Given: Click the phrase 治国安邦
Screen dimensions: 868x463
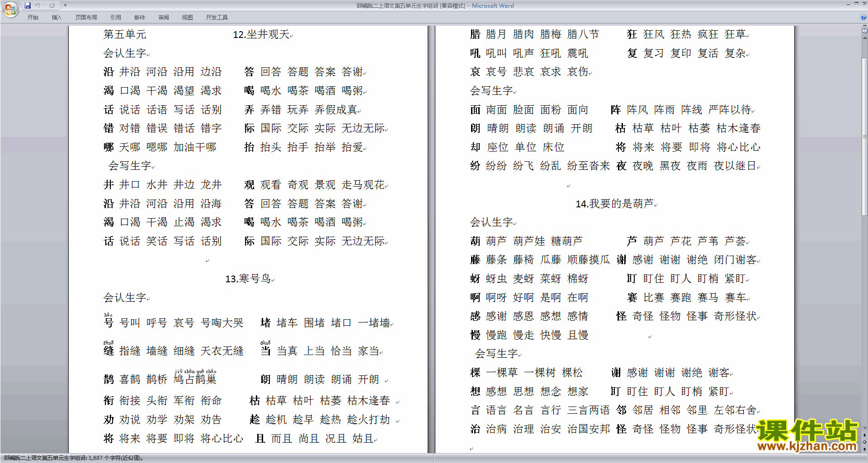Looking at the screenshot, I should (589, 429).
